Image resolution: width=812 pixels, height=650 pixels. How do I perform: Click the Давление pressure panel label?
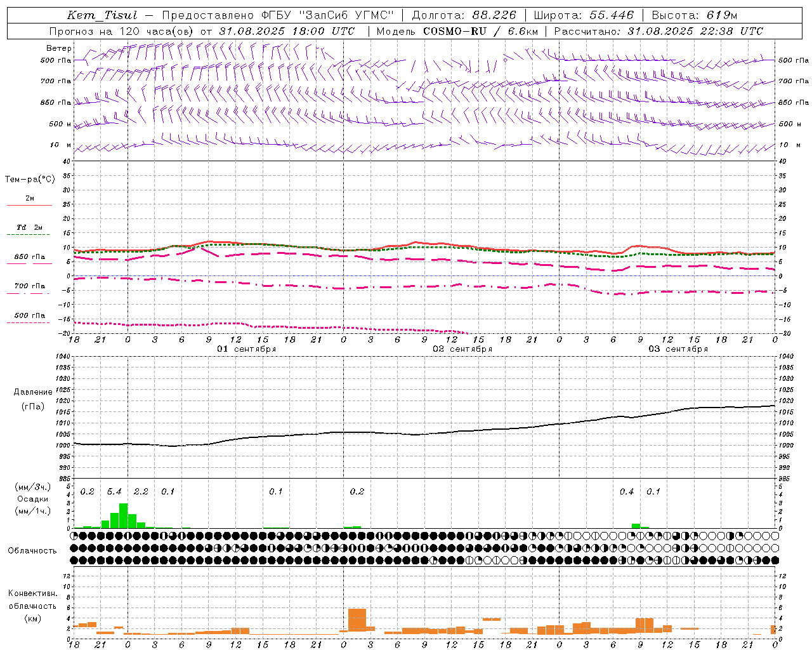[x=33, y=392]
